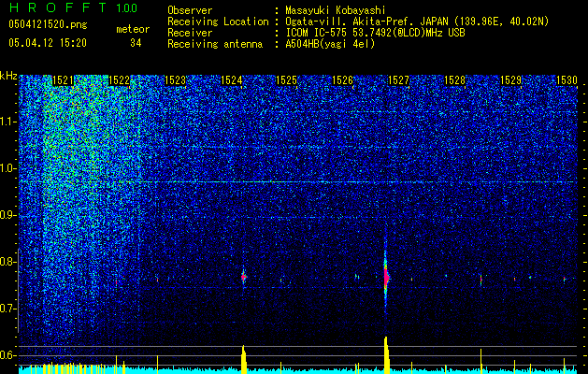Select location text Ogata-vill. Akita-Pref. JAPAN
The height and width of the screenshot is (374, 588).
click(366, 22)
